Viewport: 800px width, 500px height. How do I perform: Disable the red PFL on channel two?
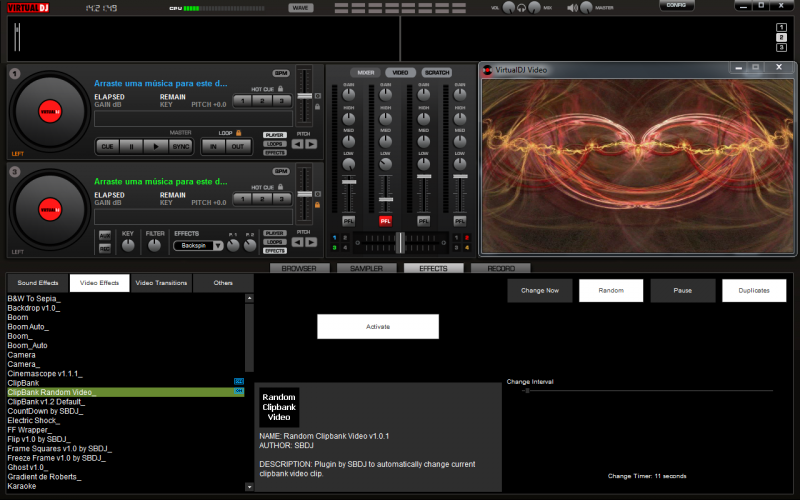(x=385, y=221)
